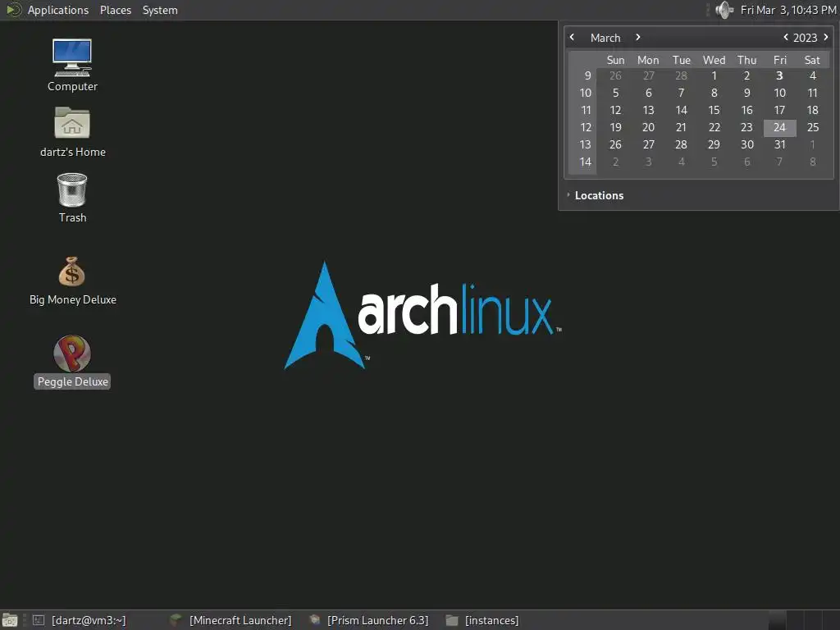This screenshot has height=630, width=840.
Task: Select March 22 in the calendar
Action: point(714,127)
